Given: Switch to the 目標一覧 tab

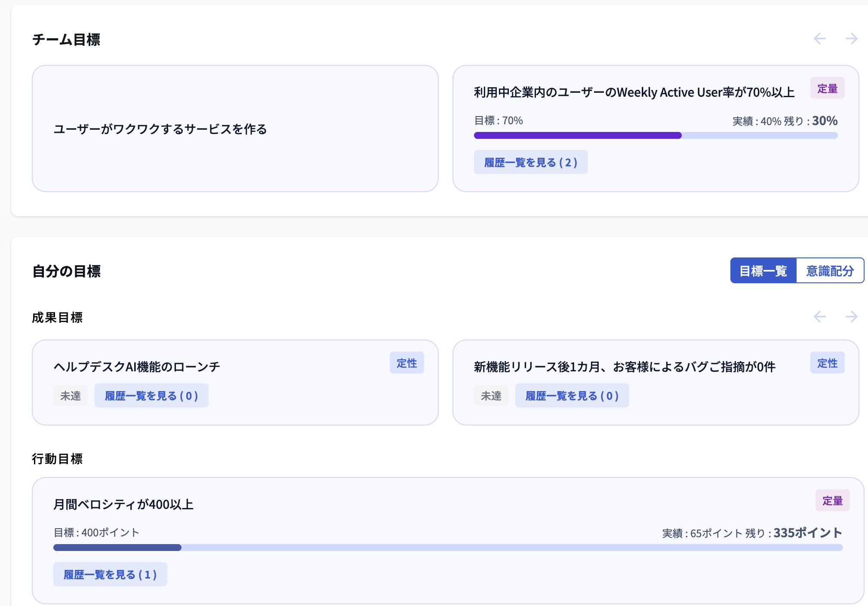Looking at the screenshot, I should 763,271.
